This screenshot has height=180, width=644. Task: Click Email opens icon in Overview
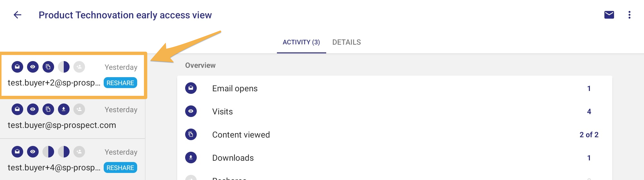click(191, 88)
